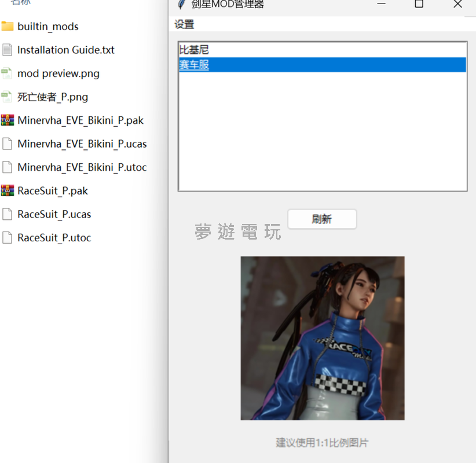Click the Installation Guide.txt file icon

point(8,50)
